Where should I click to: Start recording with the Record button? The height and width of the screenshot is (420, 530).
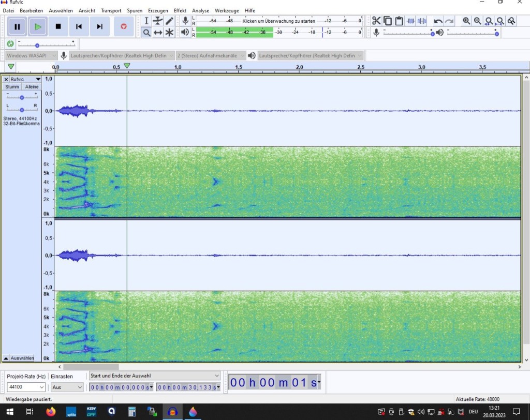point(123,26)
